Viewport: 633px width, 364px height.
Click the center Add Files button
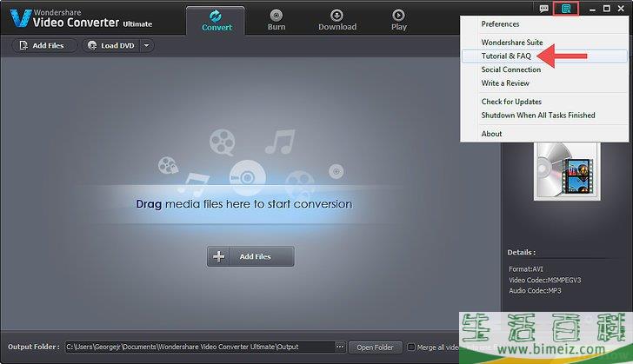(x=250, y=256)
